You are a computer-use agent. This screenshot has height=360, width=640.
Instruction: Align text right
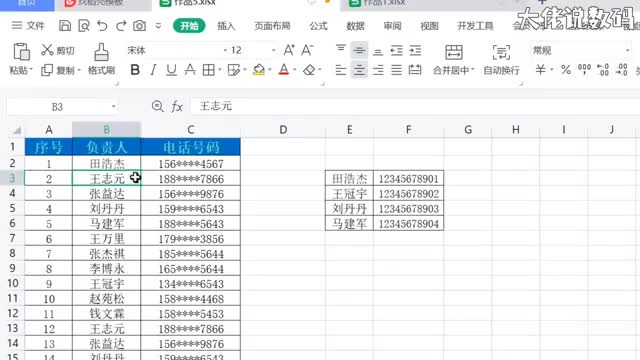pos(378,70)
